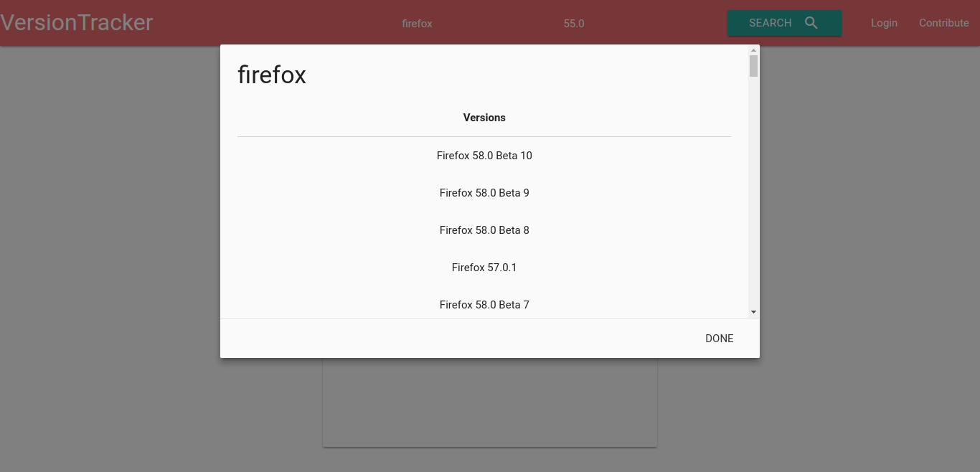Screen dimensions: 980x472
Task: Click the SEARCH button label
Action: (770, 23)
